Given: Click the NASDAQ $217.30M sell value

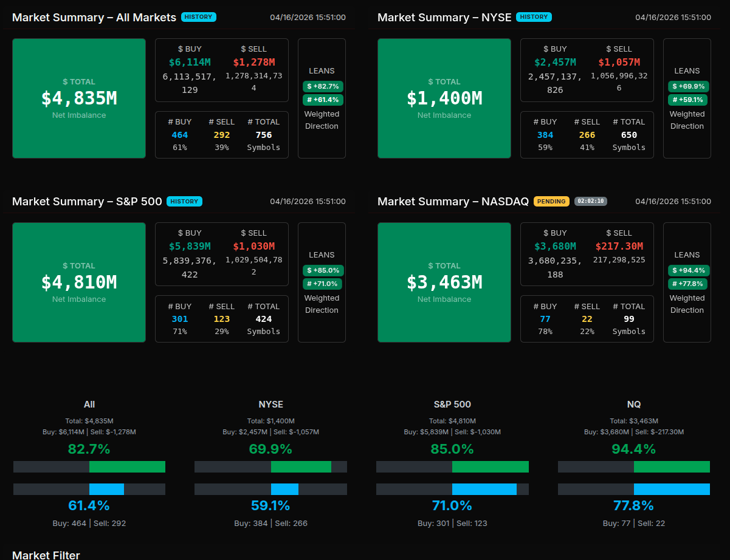Looking at the screenshot, I should pos(619,246).
